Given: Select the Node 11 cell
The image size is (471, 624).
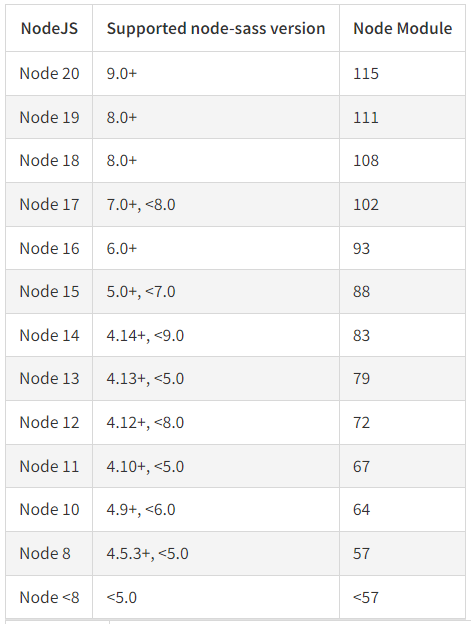Looking at the screenshot, I should coord(49,466).
